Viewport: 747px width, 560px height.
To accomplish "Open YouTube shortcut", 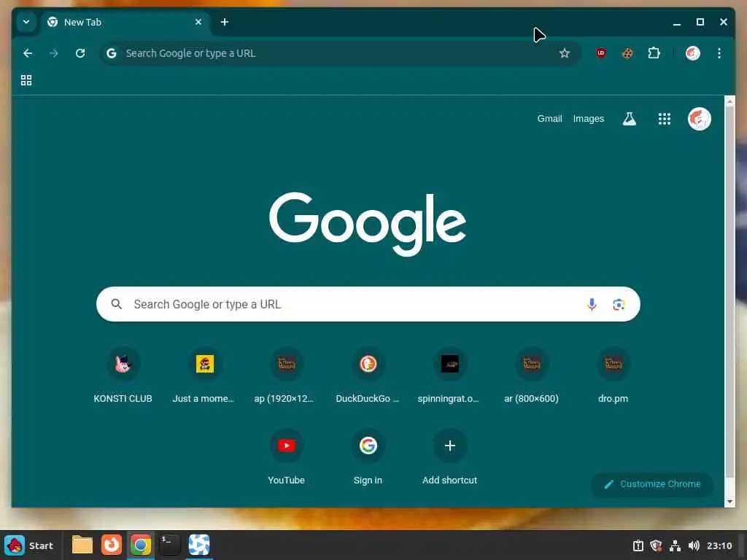I will [286, 458].
